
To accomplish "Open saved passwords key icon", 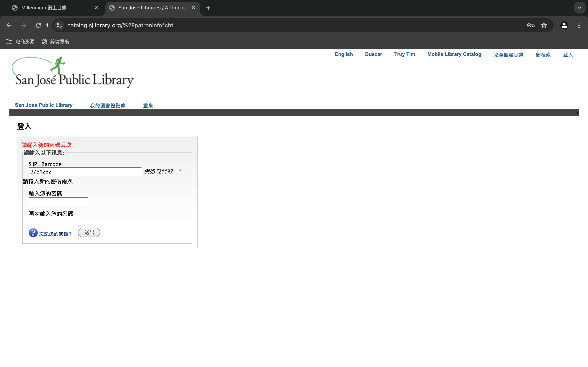I will (x=531, y=25).
